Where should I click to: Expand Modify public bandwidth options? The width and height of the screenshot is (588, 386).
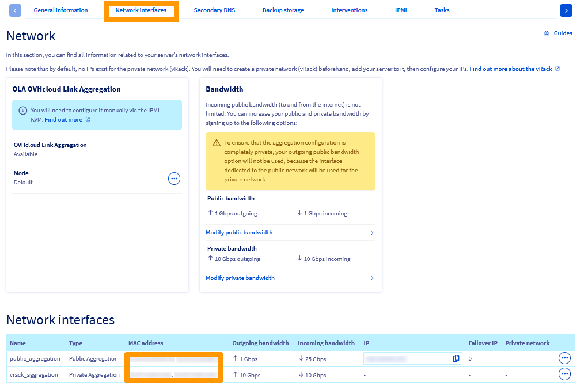click(x=238, y=232)
